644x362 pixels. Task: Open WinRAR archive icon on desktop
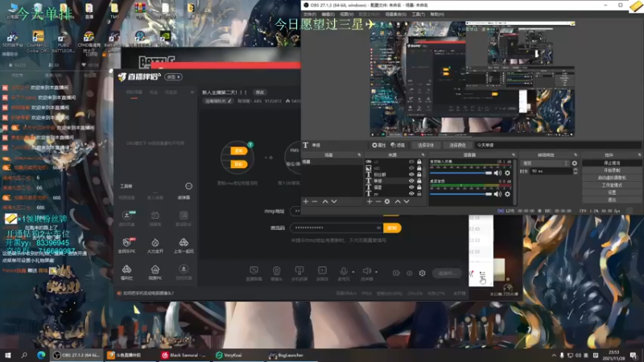pyautogui.click(x=139, y=10)
